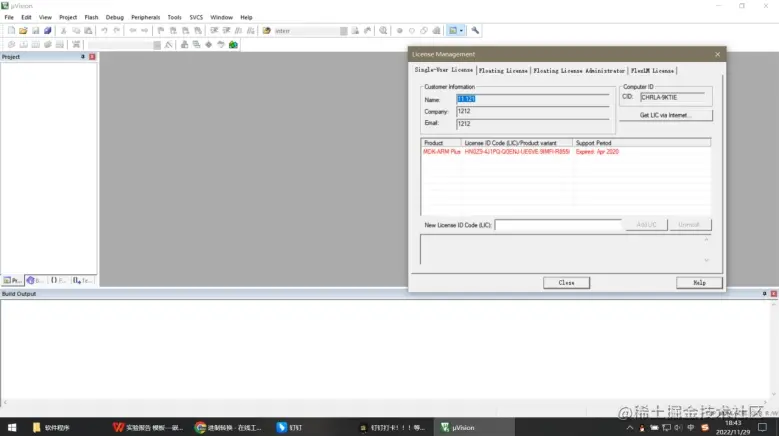Start the debug session with the magnifier icon
779x437 pixels.
(x=383, y=31)
